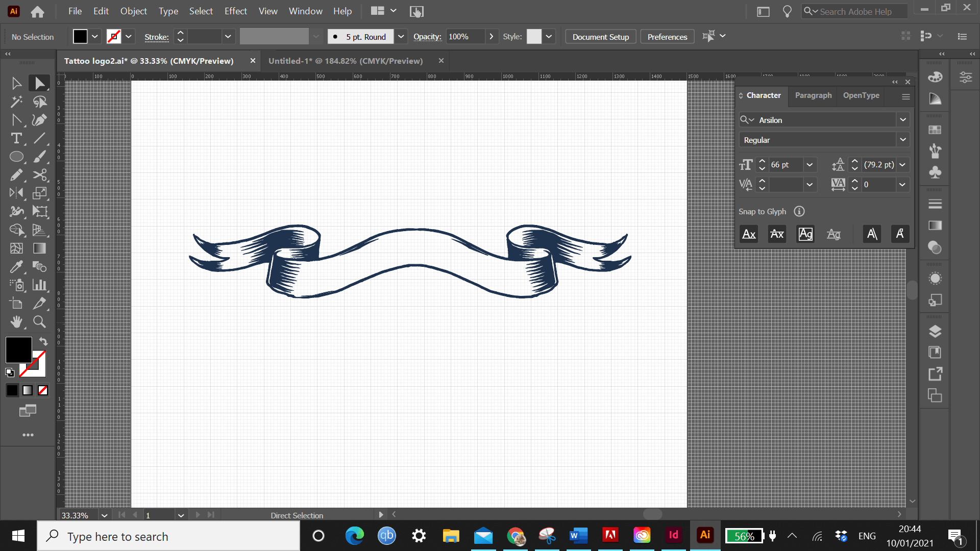Open the Effect menu
Image resolution: width=980 pixels, height=551 pixels.
pos(235,11)
